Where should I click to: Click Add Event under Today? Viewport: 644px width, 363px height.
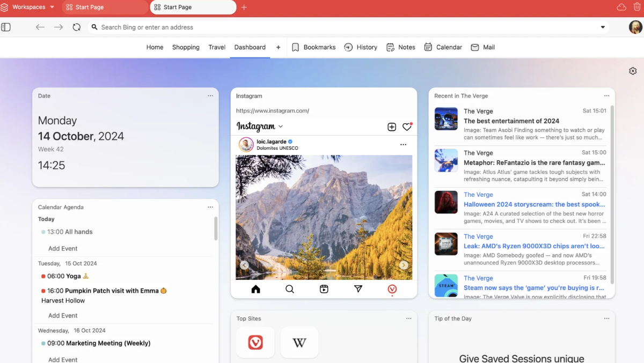coord(63,248)
